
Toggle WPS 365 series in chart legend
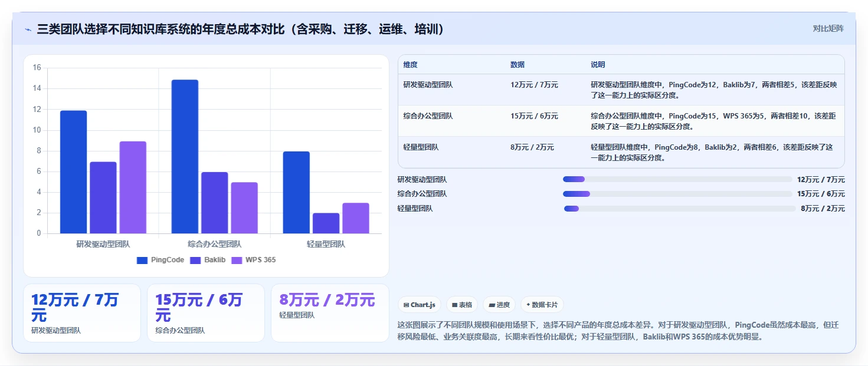click(254, 260)
